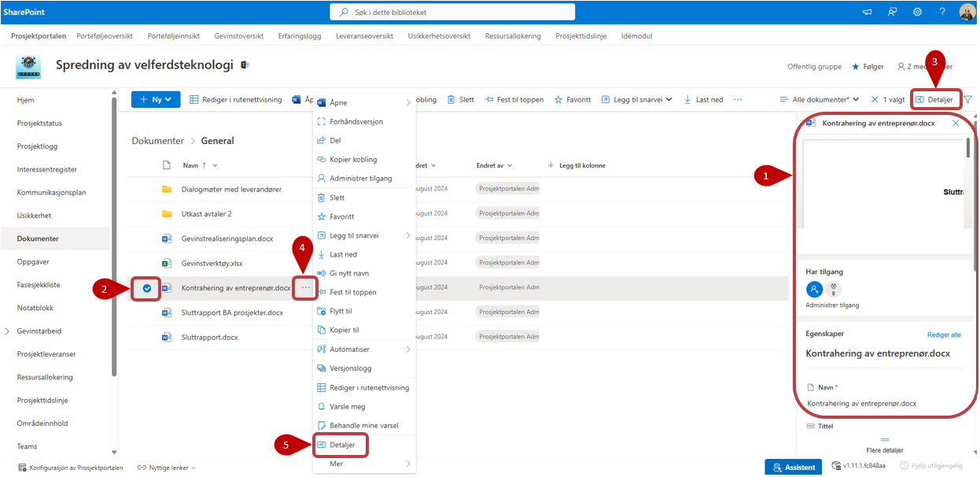Click the search box Søk i dette biblioteket
The image size is (980, 477).
452,12
